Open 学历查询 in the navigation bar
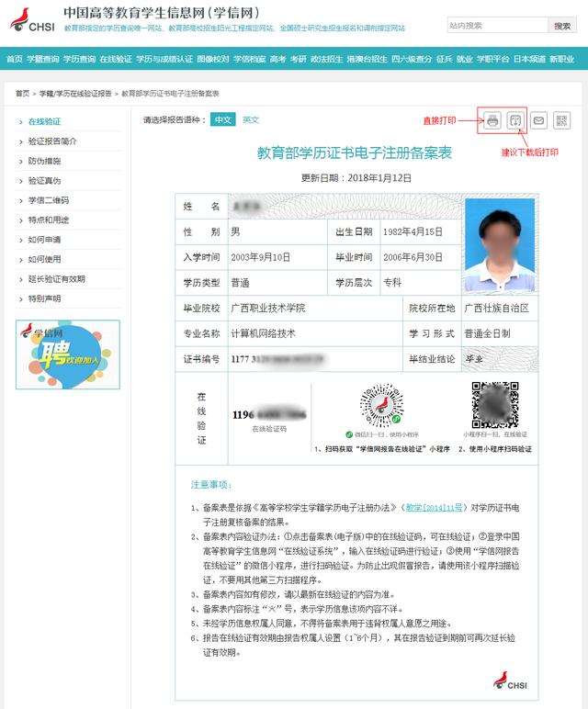588x709 pixels. click(79, 59)
